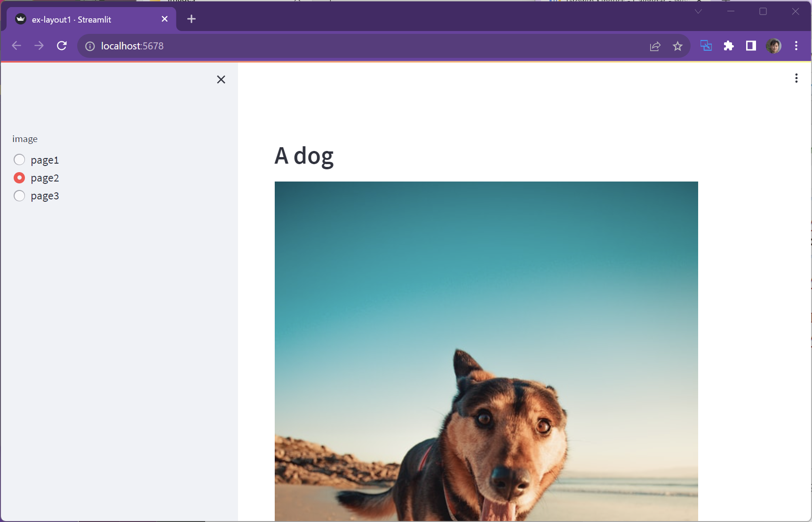This screenshot has height=522, width=812.
Task: Close the ex-layout1 Streamlit tab
Action: click(165, 19)
